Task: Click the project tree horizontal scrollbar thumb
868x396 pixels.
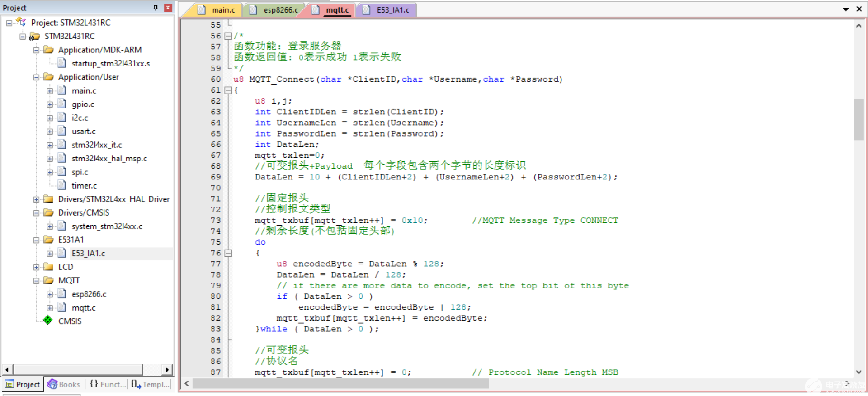Action: click(78, 370)
